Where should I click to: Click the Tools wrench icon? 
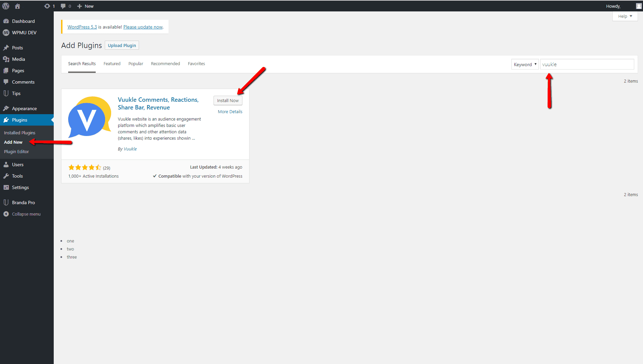coord(6,176)
